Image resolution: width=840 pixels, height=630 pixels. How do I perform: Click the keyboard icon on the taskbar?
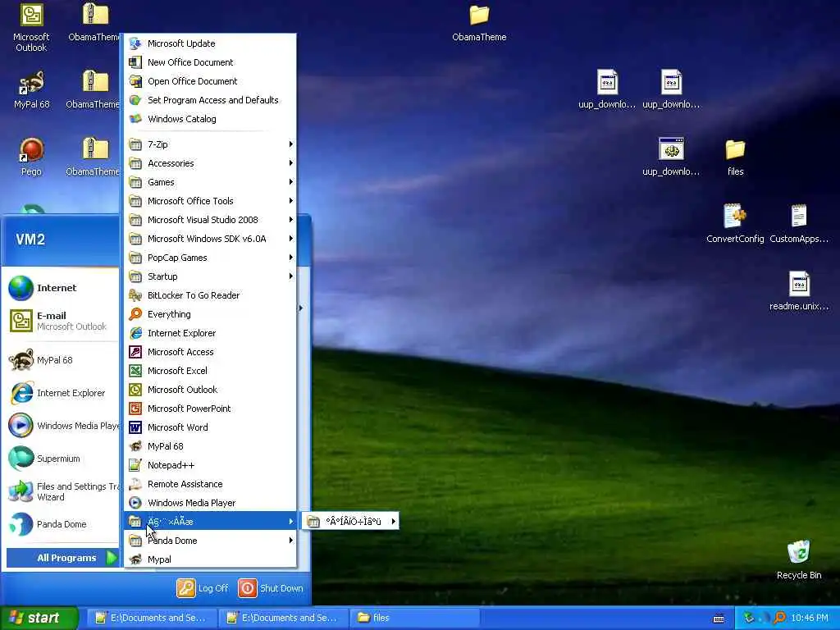click(719, 619)
